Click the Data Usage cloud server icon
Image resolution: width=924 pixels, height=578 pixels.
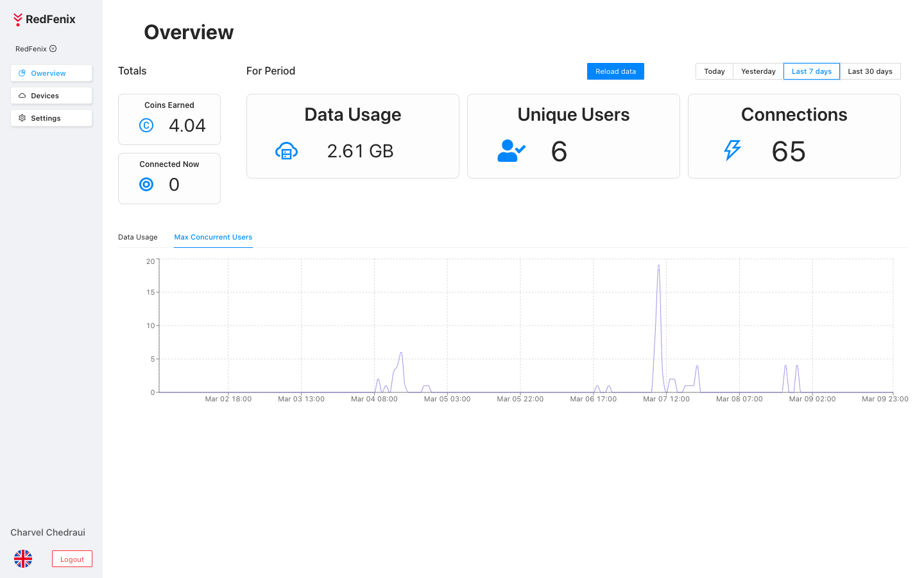[x=286, y=152]
